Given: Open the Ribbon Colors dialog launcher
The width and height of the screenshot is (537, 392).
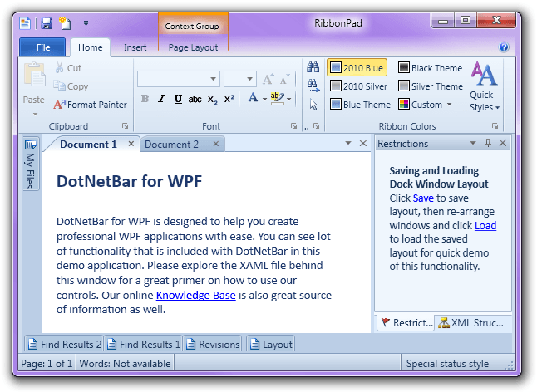Looking at the screenshot, I should pyautogui.click(x=495, y=126).
